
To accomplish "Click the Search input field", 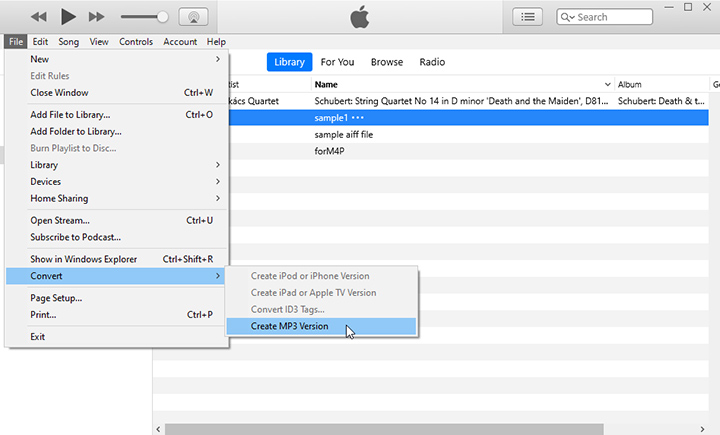I will [x=604, y=17].
